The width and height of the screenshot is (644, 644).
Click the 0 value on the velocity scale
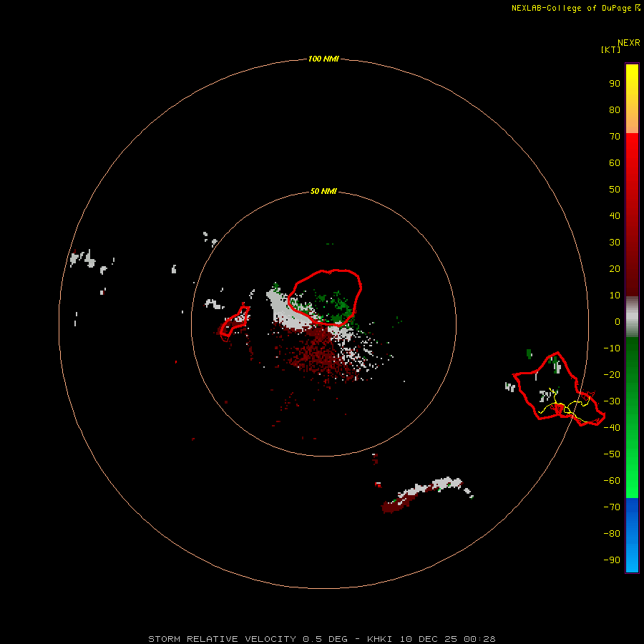point(618,321)
